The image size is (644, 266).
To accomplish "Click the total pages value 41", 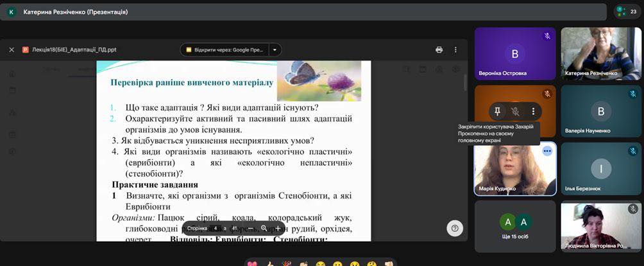I will click(x=235, y=228).
